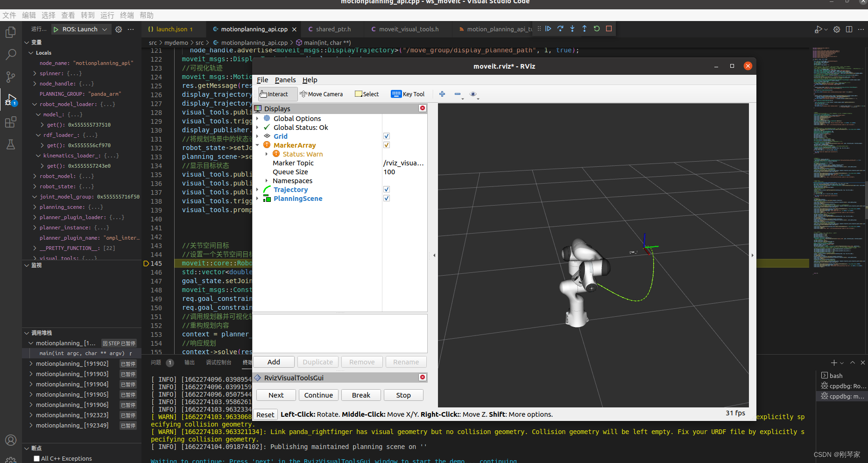Click the RViz Reset button
This screenshot has width=868, height=463.
pyautogui.click(x=265, y=415)
